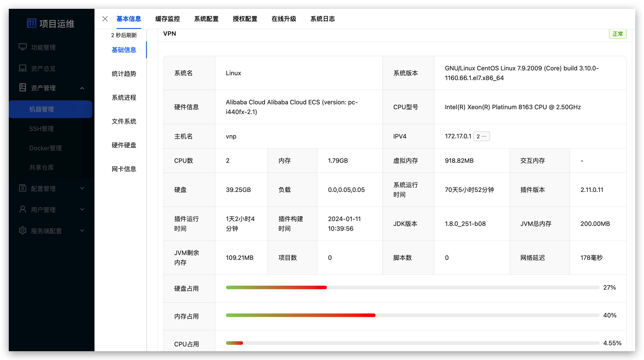644x360 pixels.
Task: Click the person icon beside 用户管理
Action: pyautogui.click(x=23, y=209)
